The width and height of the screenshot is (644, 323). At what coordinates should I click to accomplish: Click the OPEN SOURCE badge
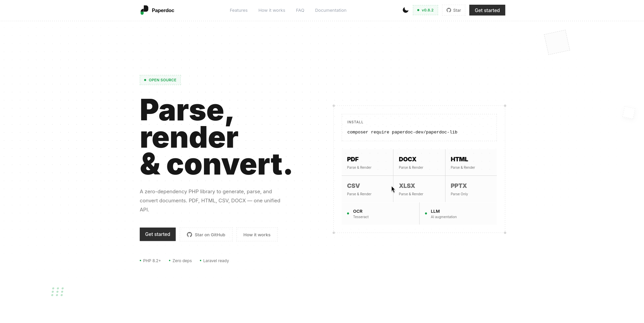coord(160,80)
